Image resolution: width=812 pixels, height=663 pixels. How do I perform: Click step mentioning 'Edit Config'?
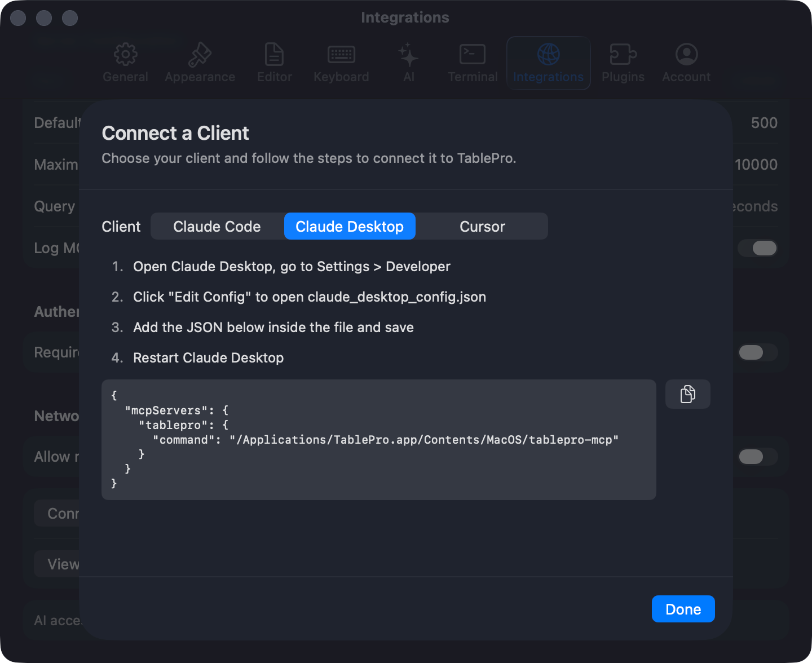[310, 297]
